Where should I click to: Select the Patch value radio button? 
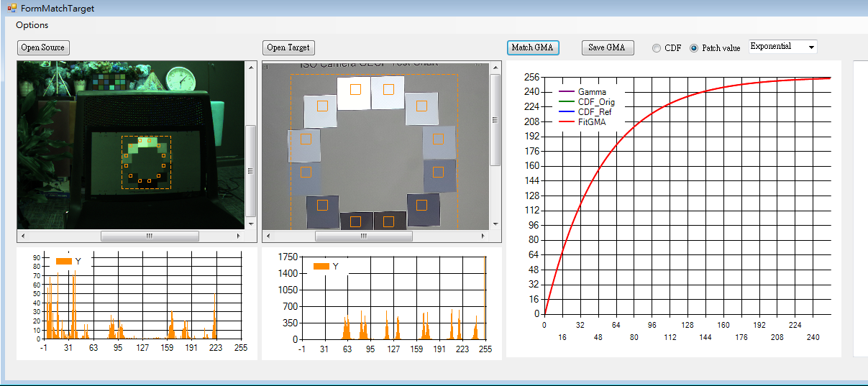pyautogui.click(x=694, y=48)
